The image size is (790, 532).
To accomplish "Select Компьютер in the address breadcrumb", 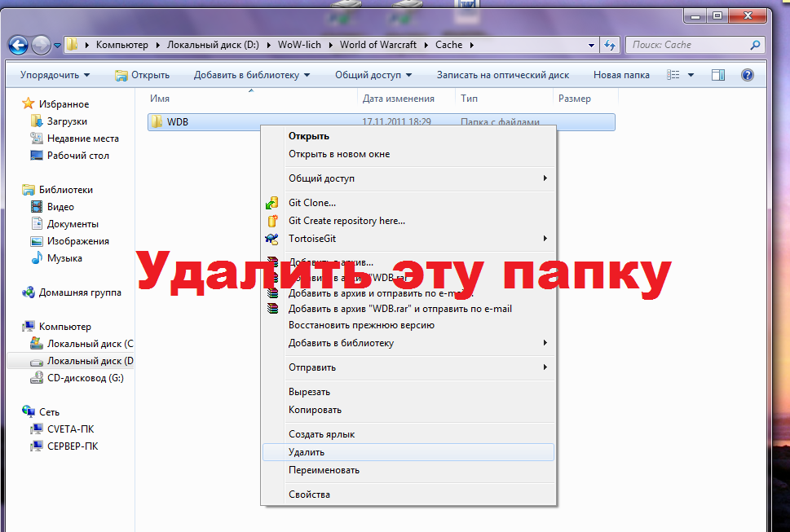I will click(122, 45).
